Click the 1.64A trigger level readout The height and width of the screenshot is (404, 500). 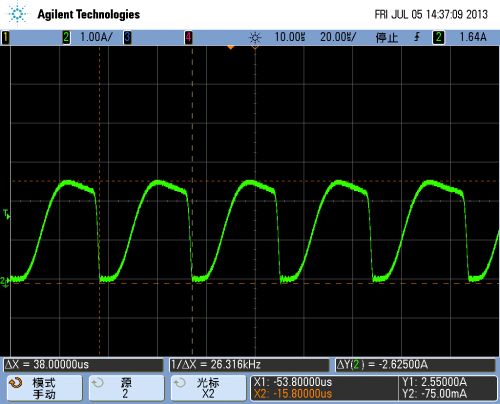tap(473, 37)
